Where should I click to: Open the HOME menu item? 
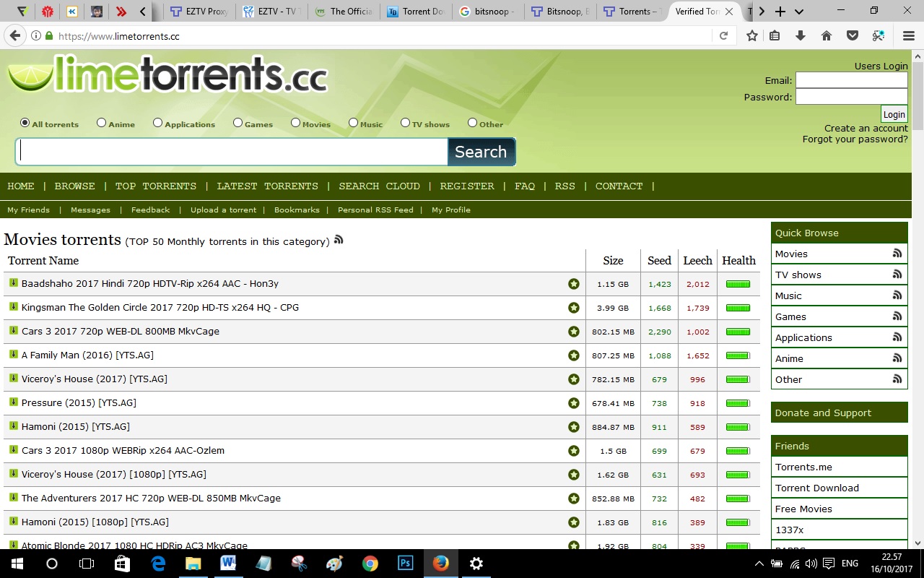tap(21, 186)
